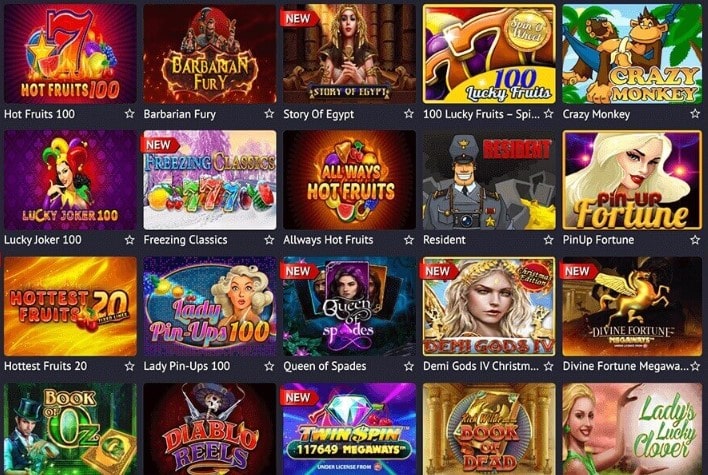Toggle the Resident favorite star

(x=548, y=240)
